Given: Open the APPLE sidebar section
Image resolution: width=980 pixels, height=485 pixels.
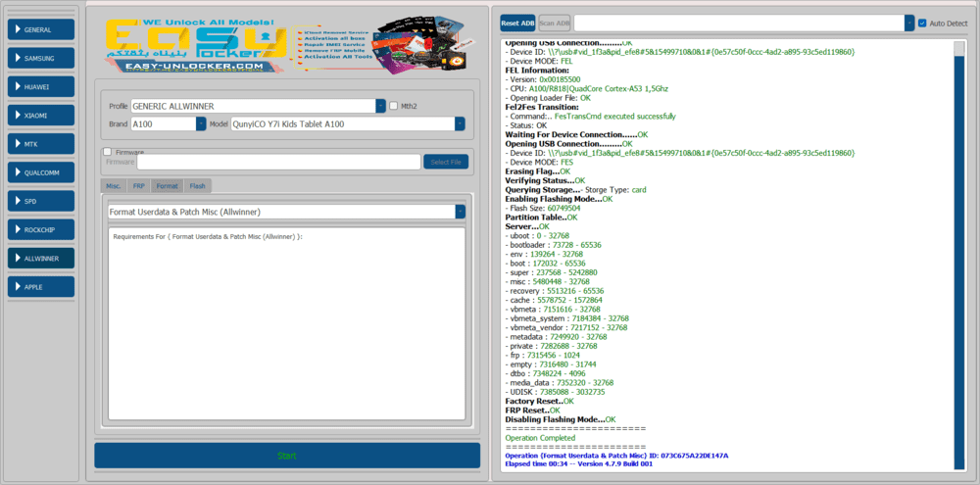Looking at the screenshot, I should point(41,287).
